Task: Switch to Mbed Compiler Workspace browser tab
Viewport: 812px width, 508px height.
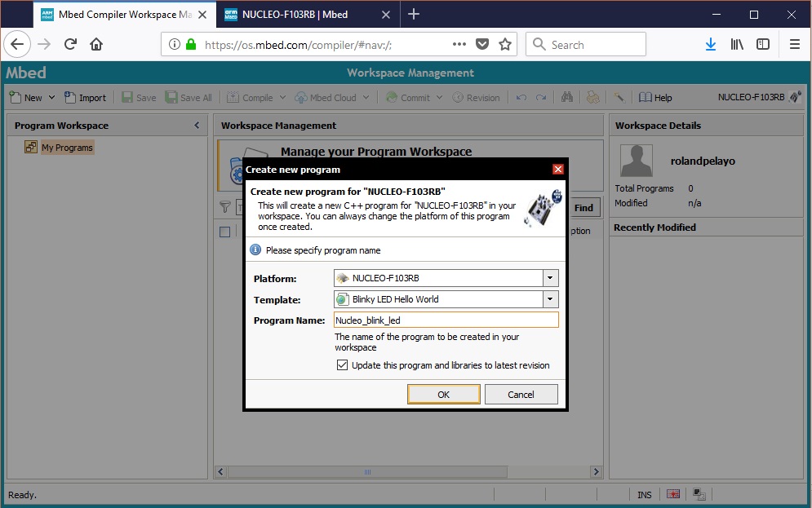Action: click(x=124, y=15)
